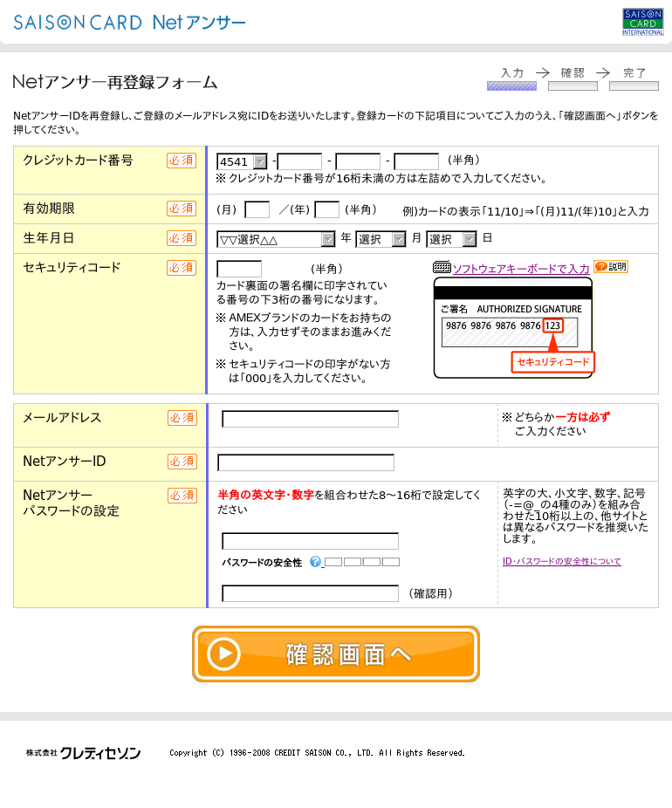The width and height of the screenshot is (672, 808).
Task: Expand the birth year selection dropdown
Action: pyautogui.click(x=276, y=239)
